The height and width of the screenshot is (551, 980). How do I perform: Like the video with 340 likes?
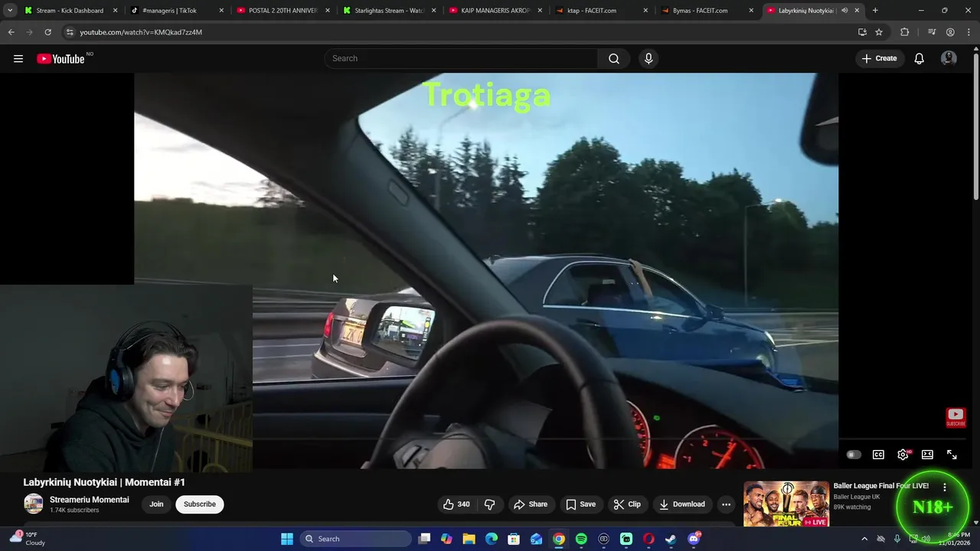coord(456,504)
